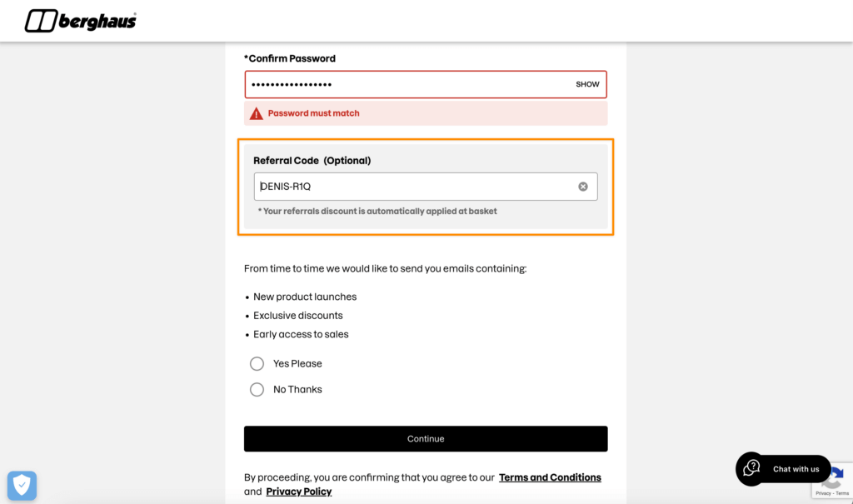Click the Berghaus logo in the header
Screen dimensions: 853x504
[81, 21]
